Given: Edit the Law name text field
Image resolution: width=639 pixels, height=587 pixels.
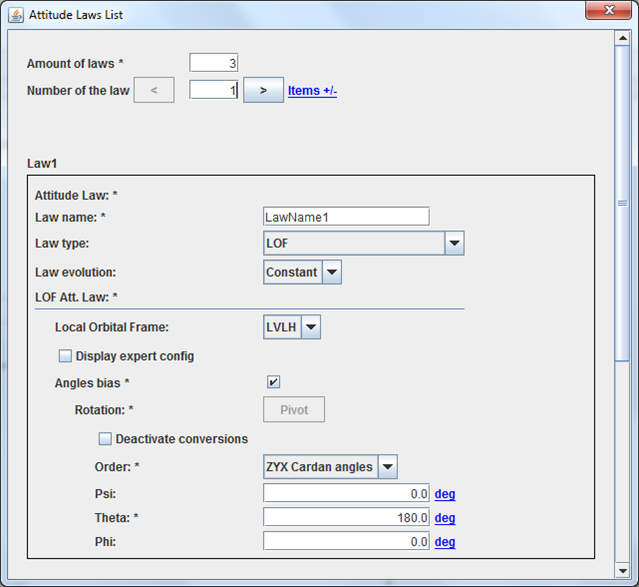Looking at the screenshot, I should click(346, 217).
